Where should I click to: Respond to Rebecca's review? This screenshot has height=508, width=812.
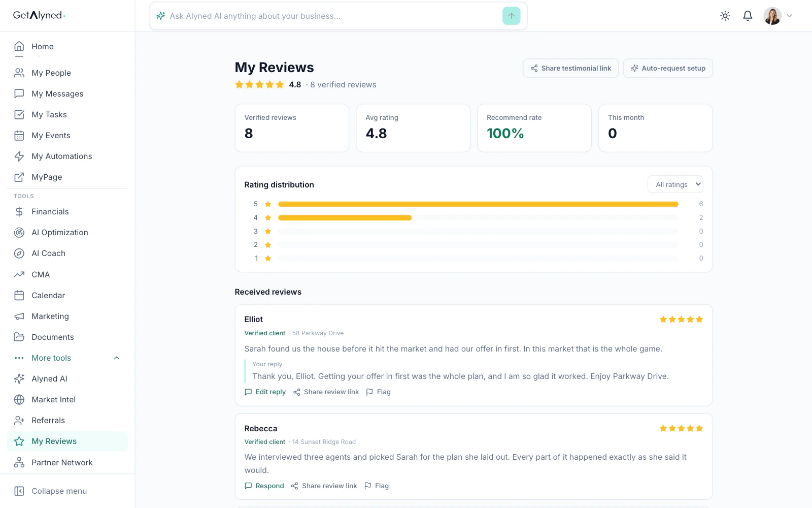click(264, 486)
